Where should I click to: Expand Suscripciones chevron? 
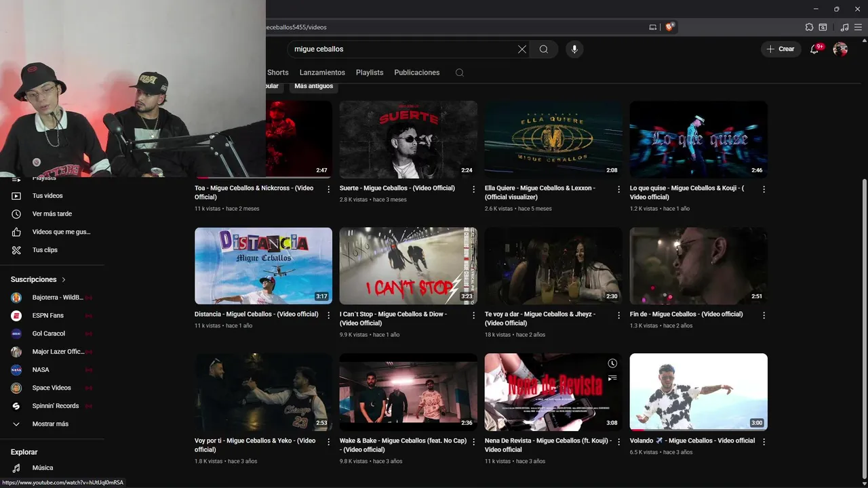click(64, 279)
